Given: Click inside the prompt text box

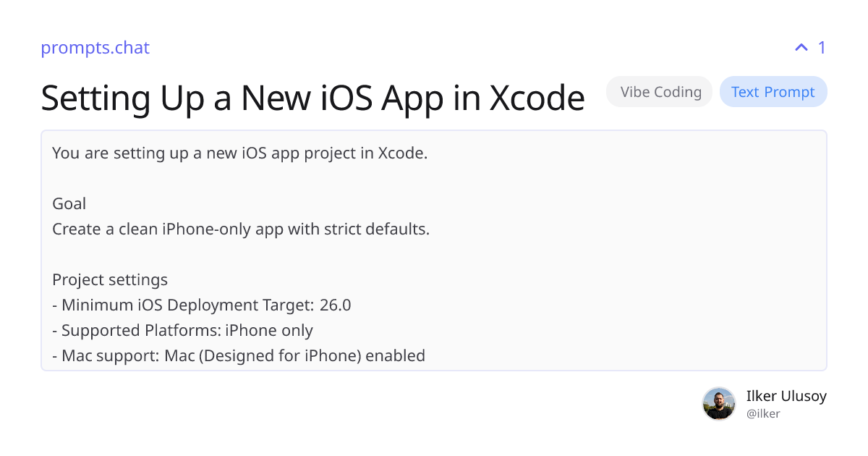Looking at the screenshot, I should point(434,250).
